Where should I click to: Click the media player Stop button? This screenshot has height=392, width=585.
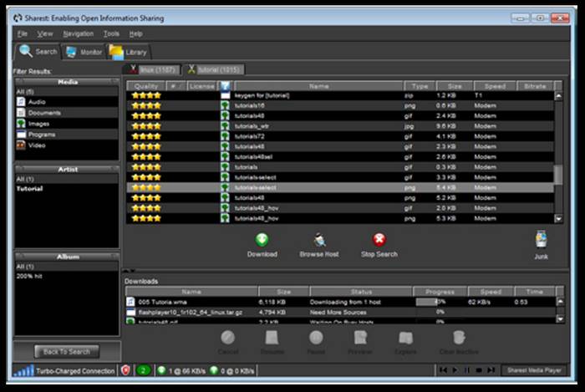[x=479, y=370]
